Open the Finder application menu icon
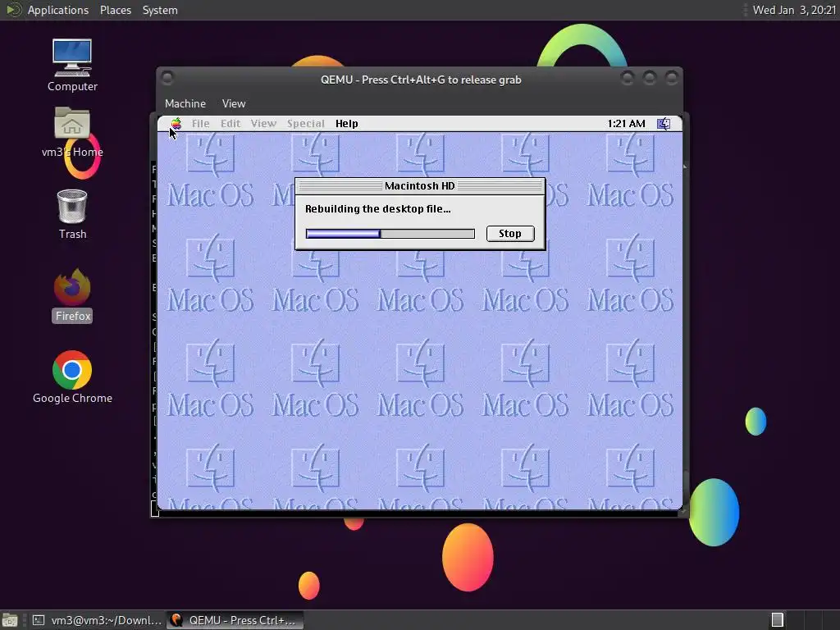This screenshot has width=840, height=630. [663, 124]
